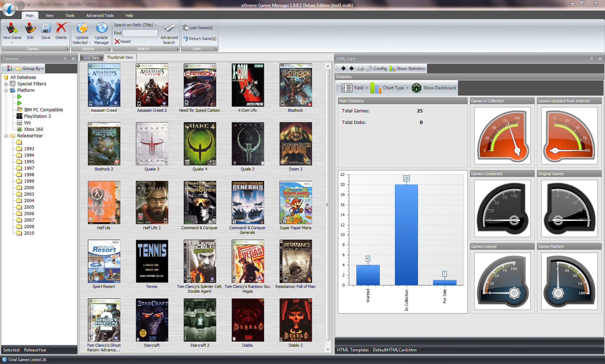
Task: Open the Update Manager globe icon
Action: click(x=102, y=28)
